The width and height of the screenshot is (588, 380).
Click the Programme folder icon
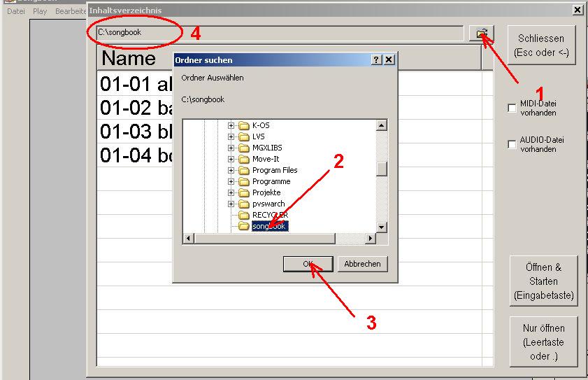244,182
